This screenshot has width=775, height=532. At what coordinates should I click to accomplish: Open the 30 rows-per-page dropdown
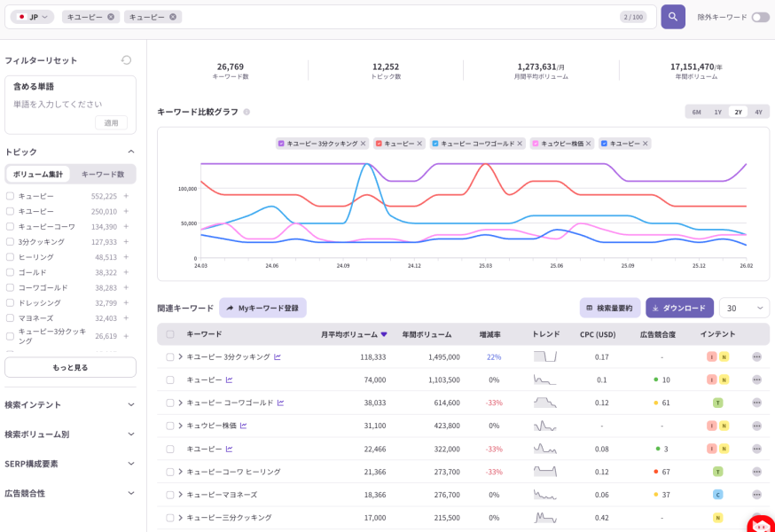[x=744, y=308]
